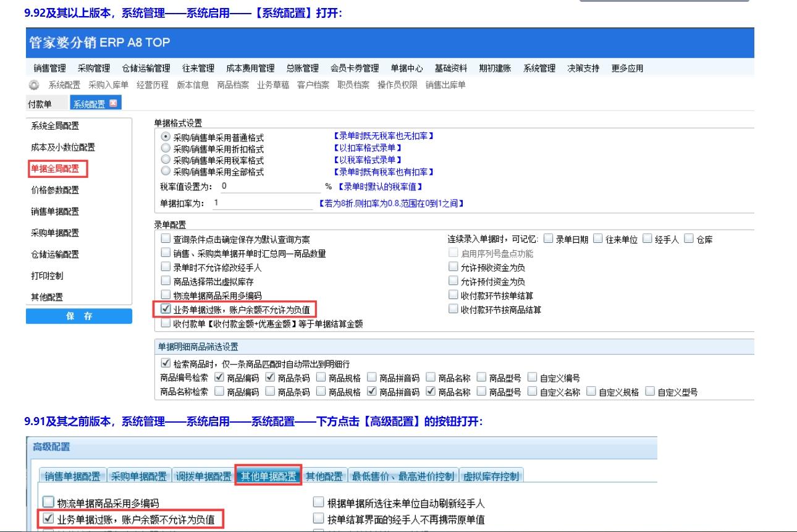This screenshot has width=797, height=532.
Task: Open the 销售管理 menu
Action: 49,69
